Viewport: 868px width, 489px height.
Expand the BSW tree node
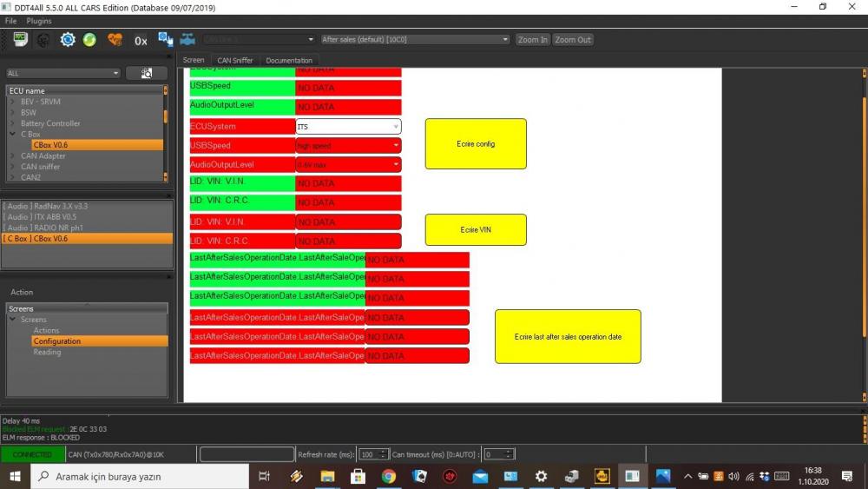13,112
